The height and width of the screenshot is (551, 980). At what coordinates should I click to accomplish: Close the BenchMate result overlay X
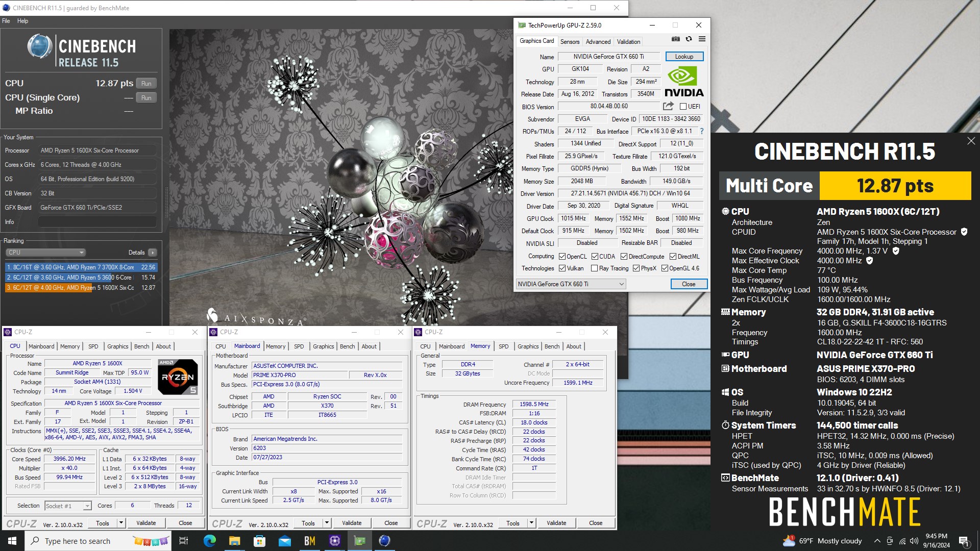click(x=971, y=141)
